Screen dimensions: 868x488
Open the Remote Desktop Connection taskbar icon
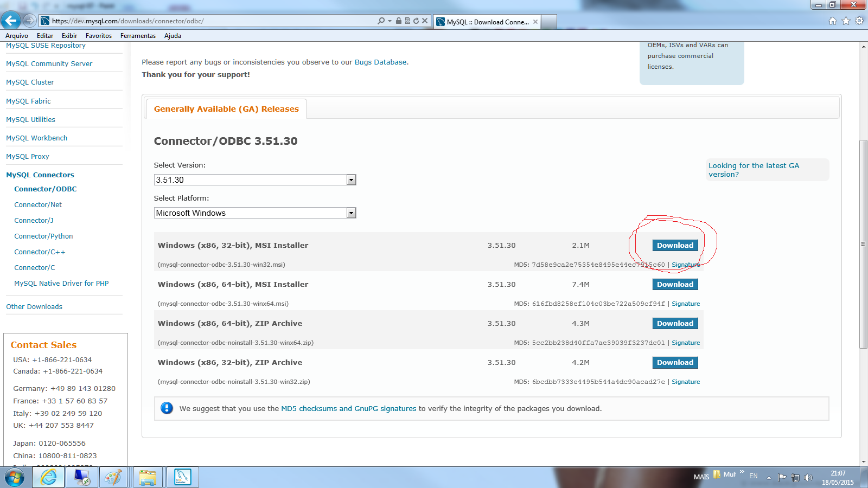[x=82, y=477]
